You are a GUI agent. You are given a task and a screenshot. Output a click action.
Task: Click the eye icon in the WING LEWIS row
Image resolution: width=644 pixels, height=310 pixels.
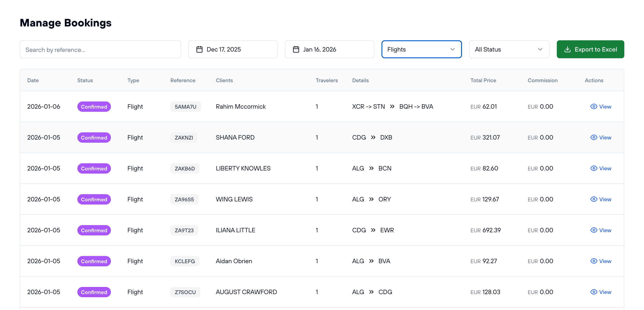[x=593, y=199]
